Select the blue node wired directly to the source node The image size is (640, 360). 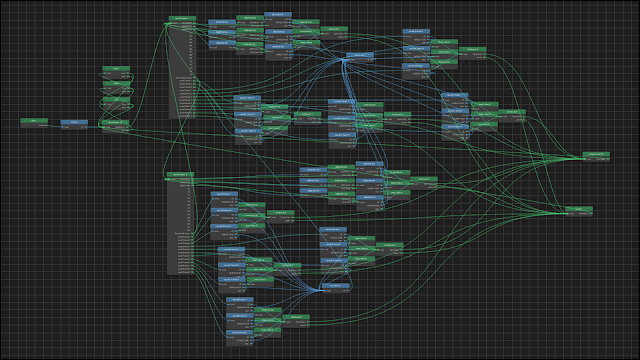(74, 124)
